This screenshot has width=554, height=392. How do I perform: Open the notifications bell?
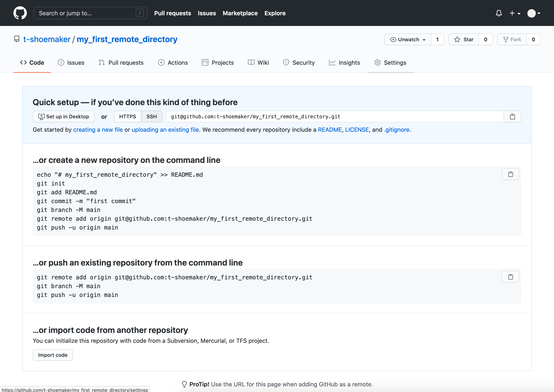(499, 13)
